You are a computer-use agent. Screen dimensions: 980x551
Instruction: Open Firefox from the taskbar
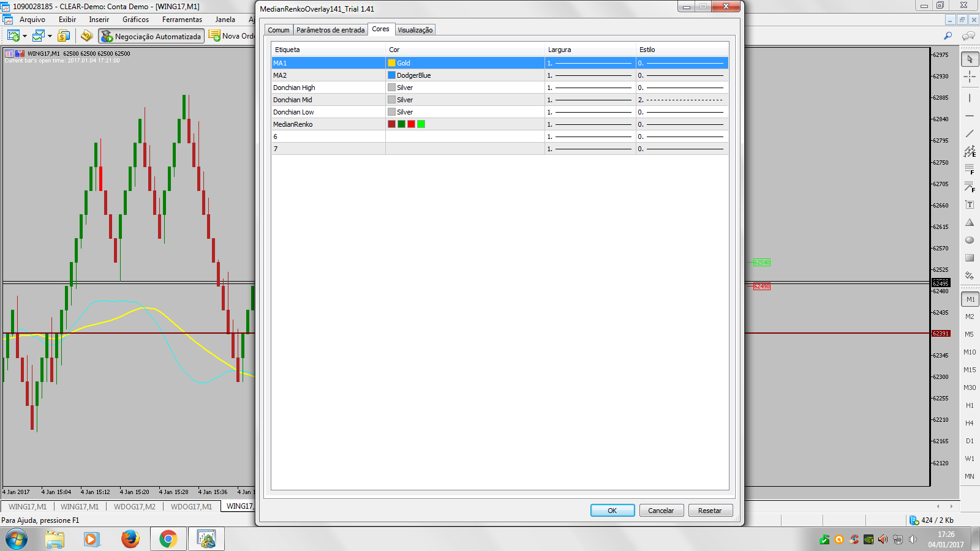(130, 539)
